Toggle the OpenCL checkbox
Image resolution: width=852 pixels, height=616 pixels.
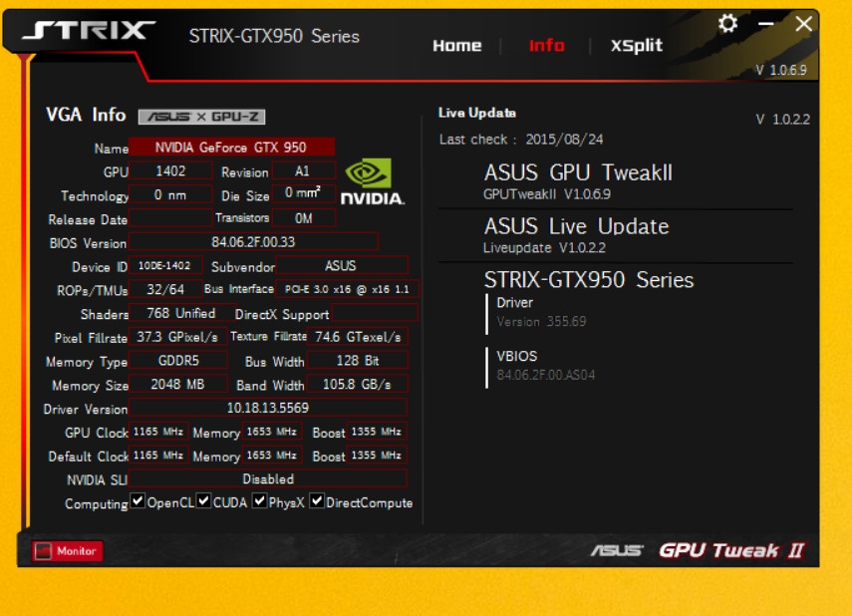(x=138, y=500)
